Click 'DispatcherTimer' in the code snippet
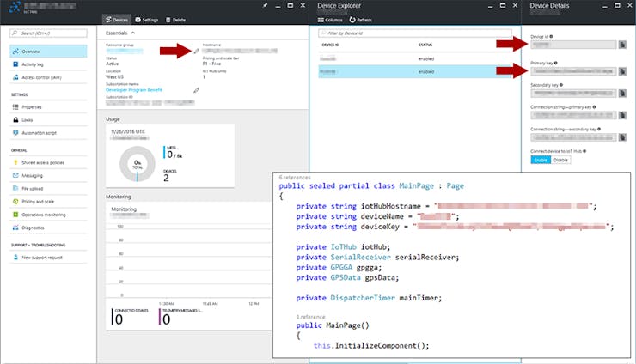The width and height of the screenshot is (636, 364). click(x=363, y=298)
